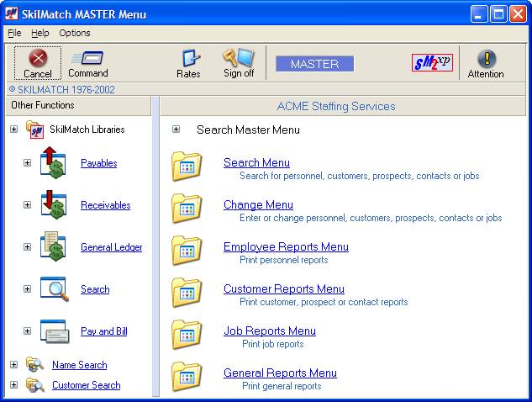Open the Command window icon
The image size is (532, 402).
[x=87, y=57]
